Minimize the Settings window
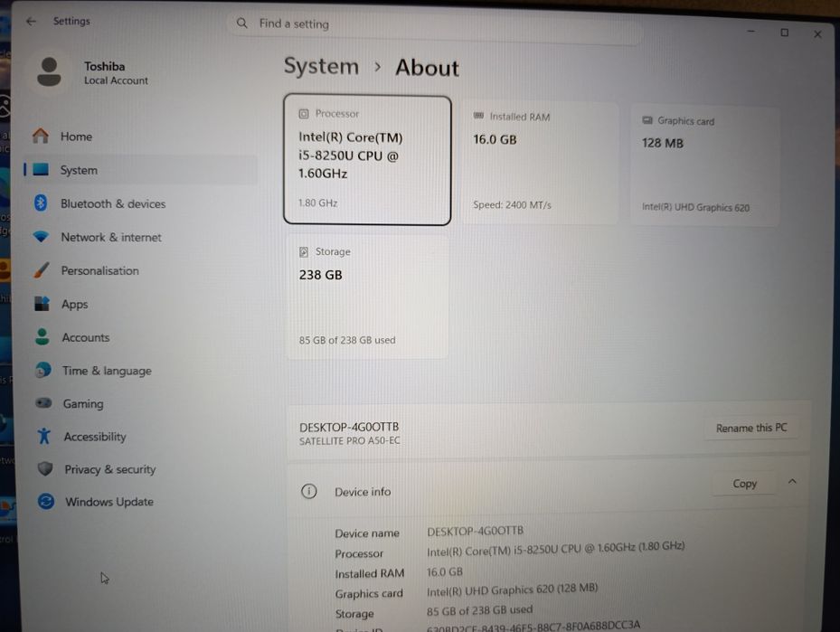The width and height of the screenshot is (840, 632). tap(750, 32)
